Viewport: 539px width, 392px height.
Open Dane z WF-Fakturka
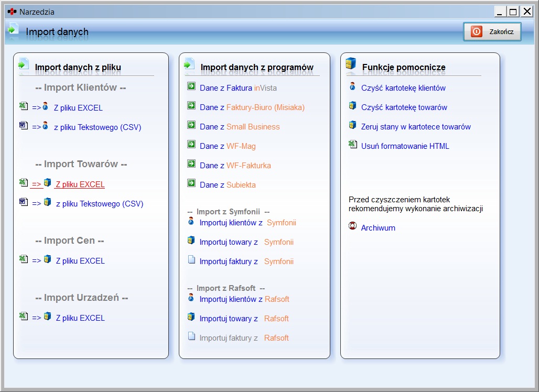[x=235, y=166]
